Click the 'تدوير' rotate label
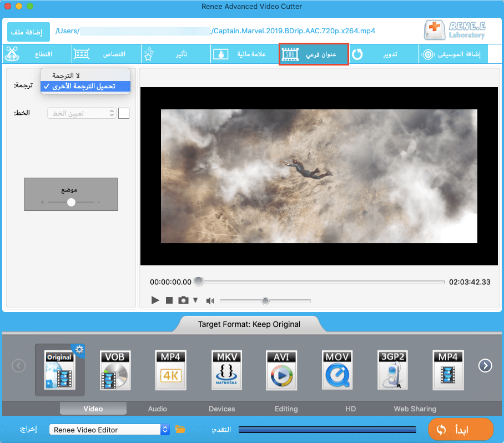 390,54
